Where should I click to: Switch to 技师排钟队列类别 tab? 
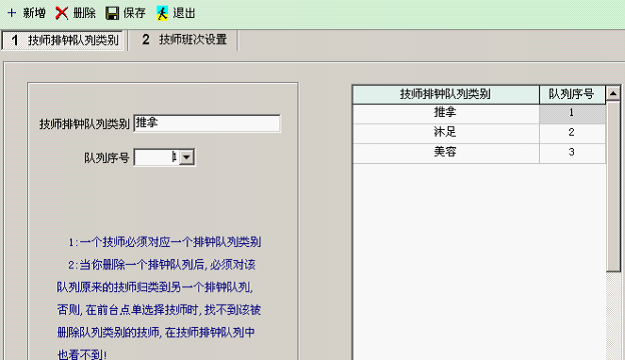click(x=64, y=40)
